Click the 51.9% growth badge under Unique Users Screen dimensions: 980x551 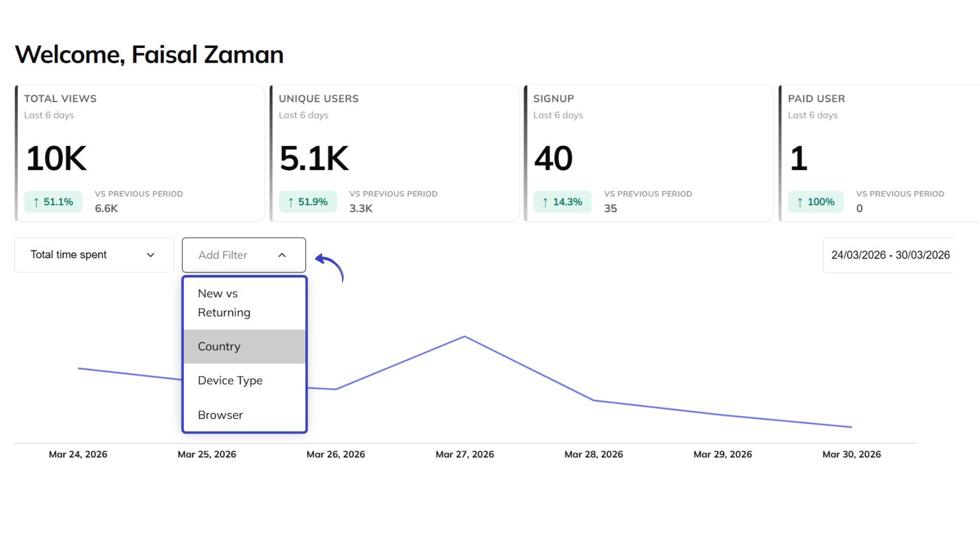(308, 202)
